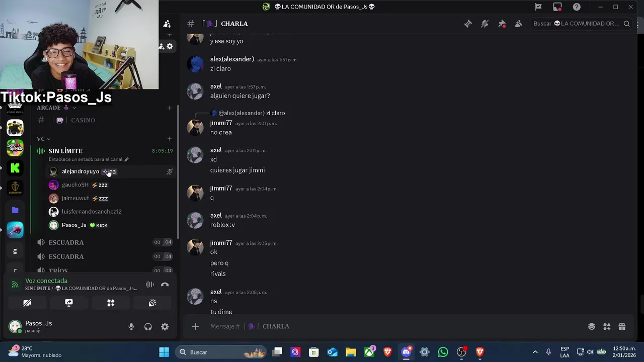
Task: Open the purple server folder icon
Action: click(x=15, y=210)
